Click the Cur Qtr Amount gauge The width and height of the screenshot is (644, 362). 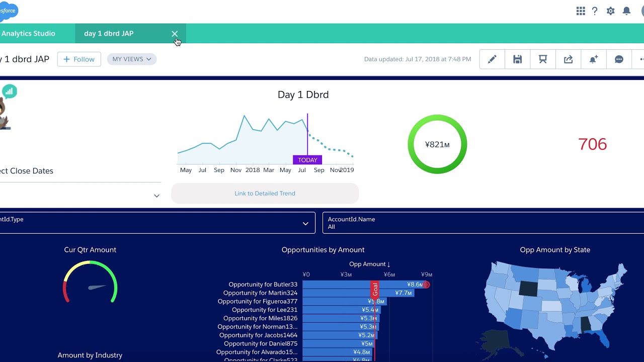pyautogui.click(x=90, y=283)
